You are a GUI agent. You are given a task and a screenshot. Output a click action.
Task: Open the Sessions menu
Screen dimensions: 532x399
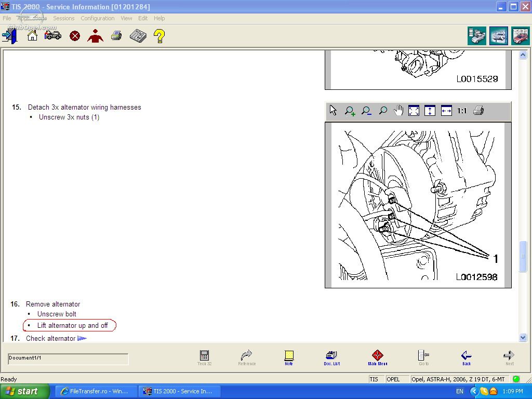tap(63, 18)
